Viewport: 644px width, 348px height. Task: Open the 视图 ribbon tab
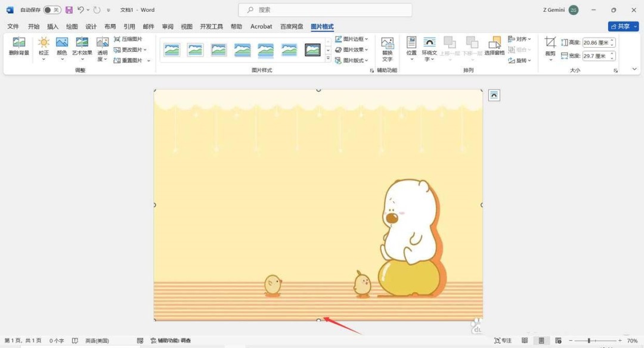187,26
